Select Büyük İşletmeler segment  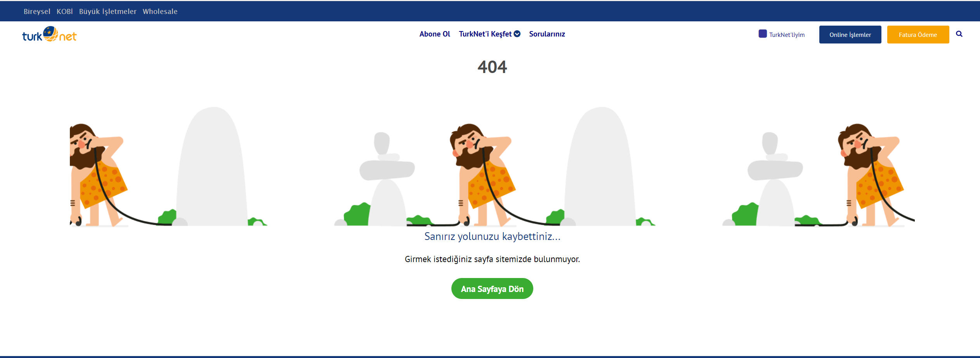pyautogui.click(x=108, y=12)
